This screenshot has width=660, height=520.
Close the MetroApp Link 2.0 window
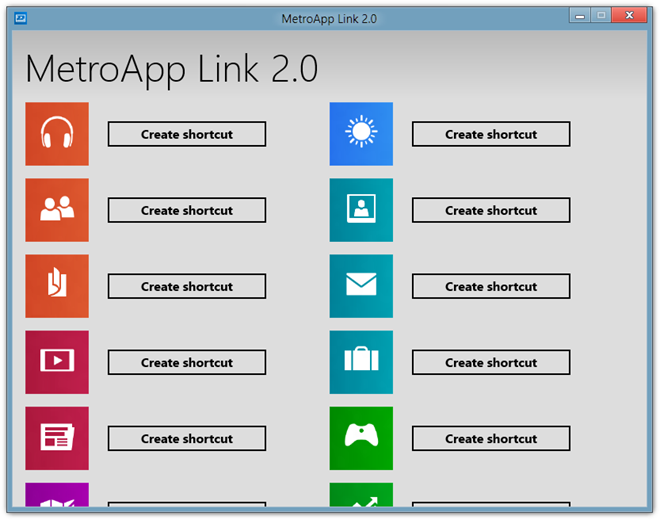[x=629, y=15]
